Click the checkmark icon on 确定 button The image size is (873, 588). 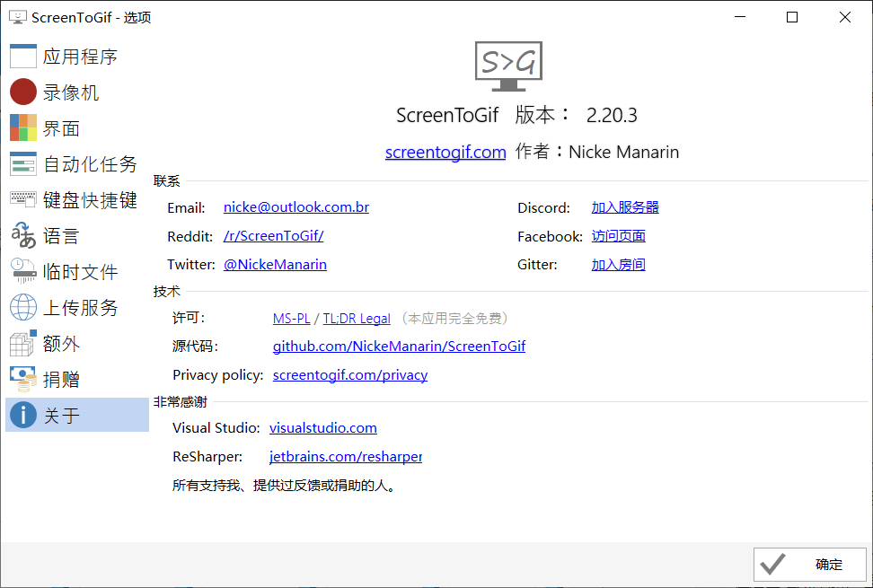click(772, 565)
